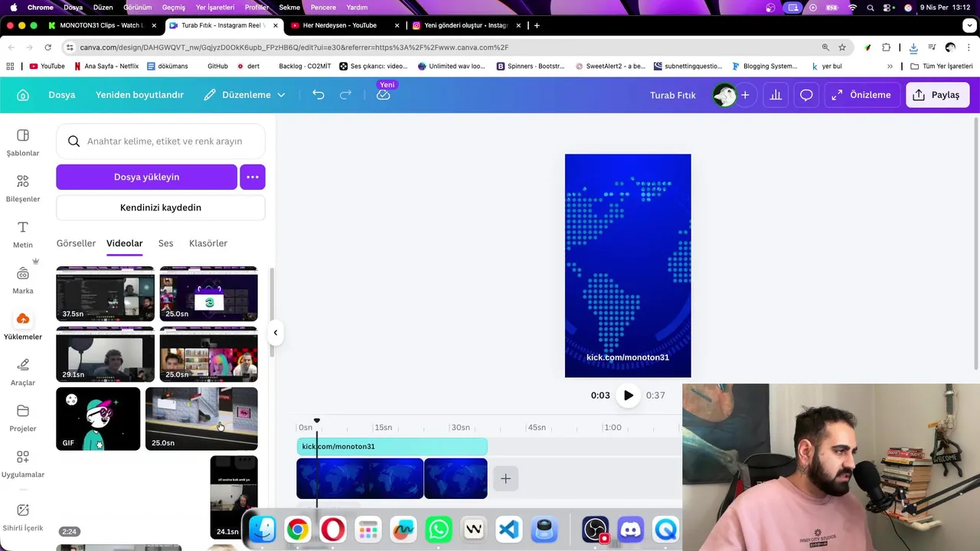Image resolution: width=980 pixels, height=551 pixels.
Task: Switch to the Ses tab
Action: [x=166, y=243]
